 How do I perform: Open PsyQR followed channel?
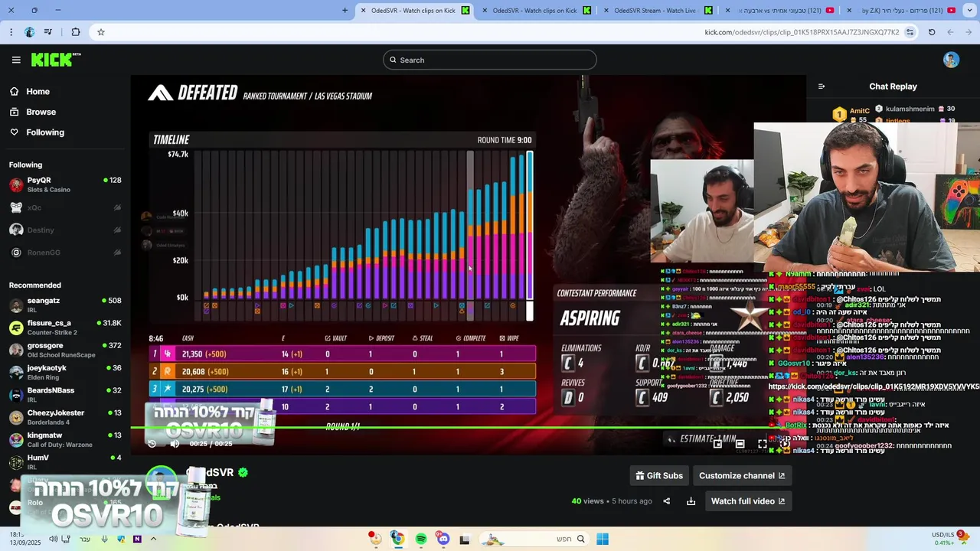pyautogui.click(x=65, y=184)
